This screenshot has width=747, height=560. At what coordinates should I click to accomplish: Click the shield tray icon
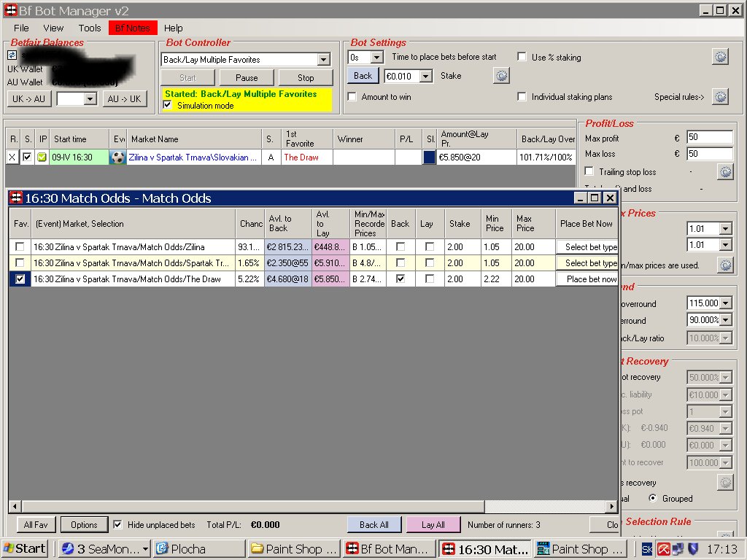click(693, 549)
